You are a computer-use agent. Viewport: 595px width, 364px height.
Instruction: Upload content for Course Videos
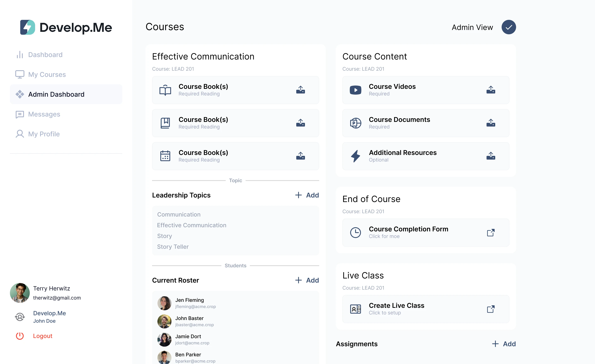tap(491, 90)
